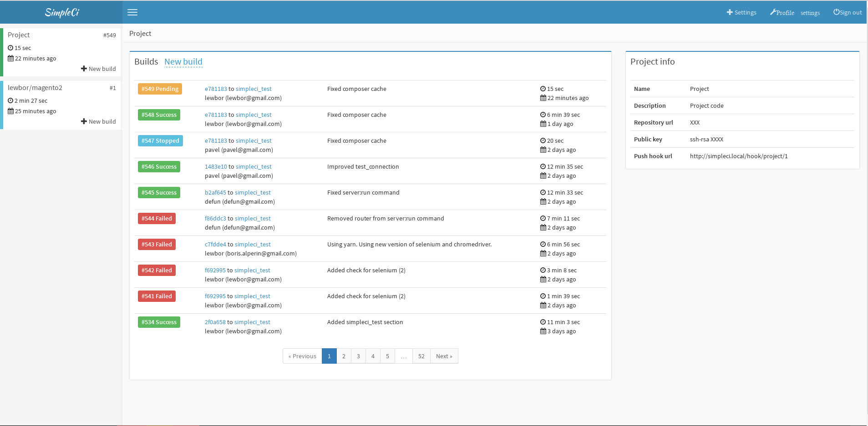Open simpleci_test branch in build #549 row
868x426 pixels.
[x=254, y=89]
